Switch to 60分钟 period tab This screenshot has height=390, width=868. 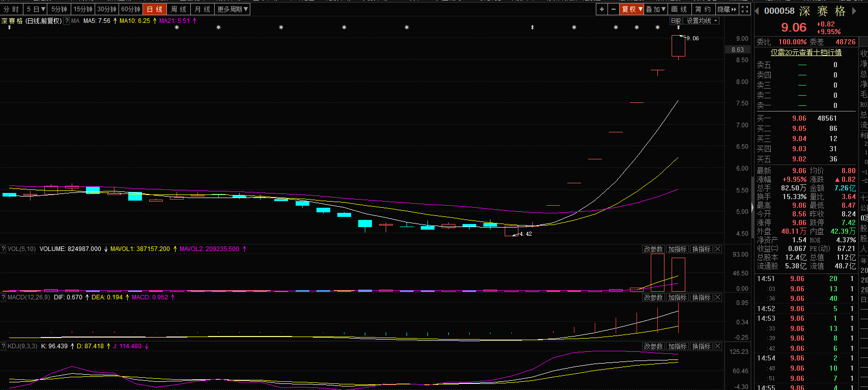[131, 9]
